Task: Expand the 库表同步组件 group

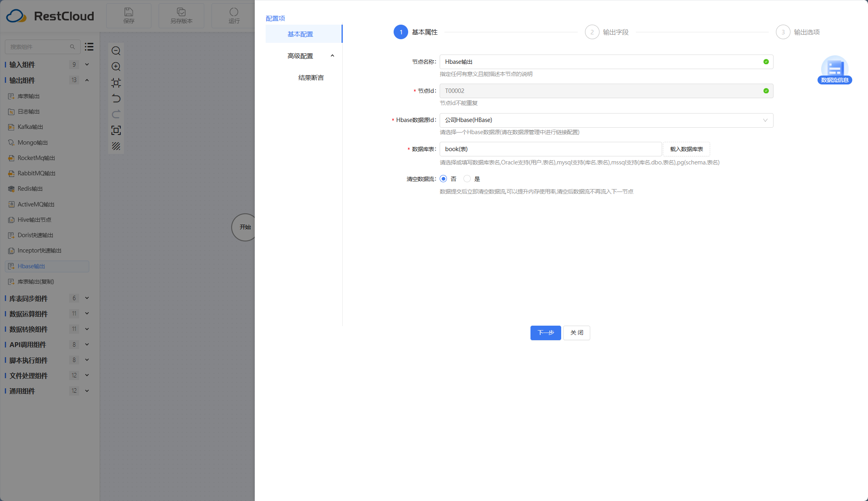Action: tap(87, 298)
